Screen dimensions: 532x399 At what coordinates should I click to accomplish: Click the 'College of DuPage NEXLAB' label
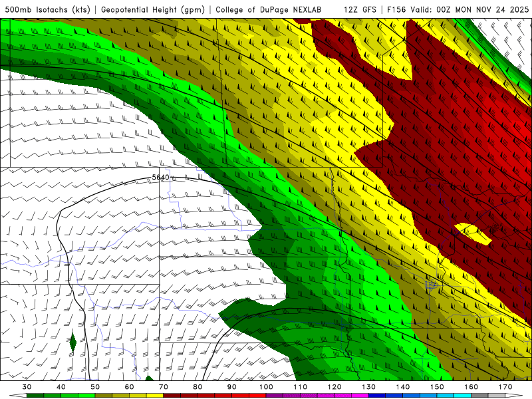point(269,9)
